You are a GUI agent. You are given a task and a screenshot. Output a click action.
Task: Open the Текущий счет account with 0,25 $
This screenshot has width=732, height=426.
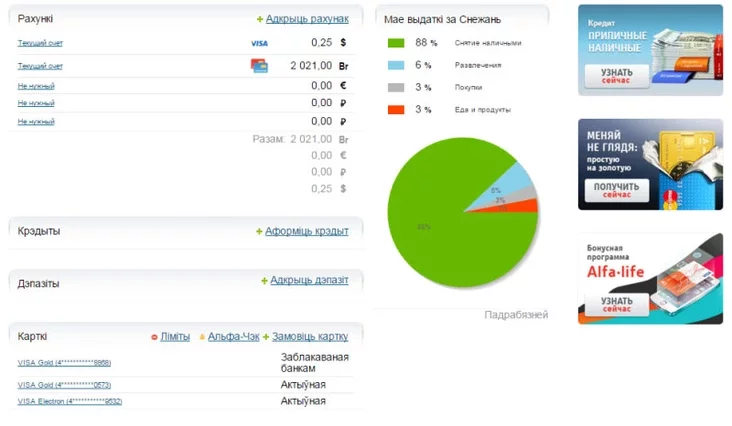point(40,43)
